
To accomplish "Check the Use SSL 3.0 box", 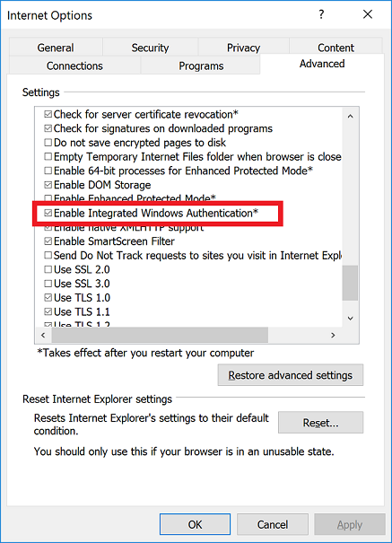I will (48, 284).
